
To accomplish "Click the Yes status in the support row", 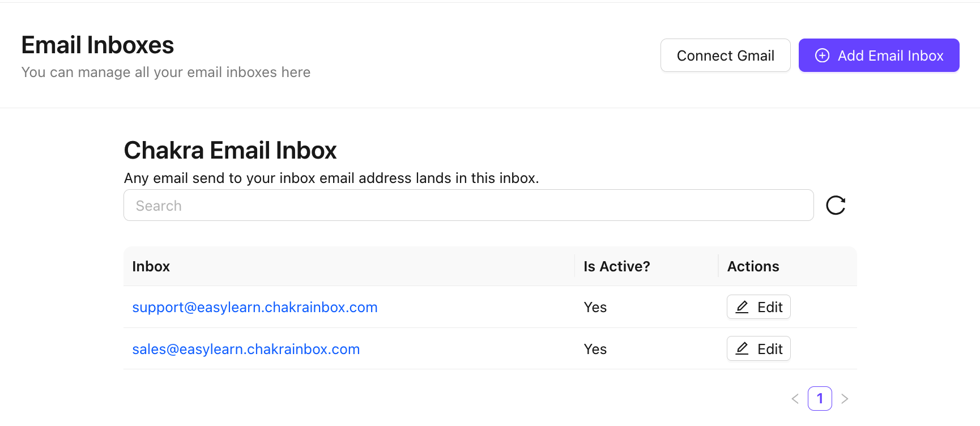I will pos(595,307).
